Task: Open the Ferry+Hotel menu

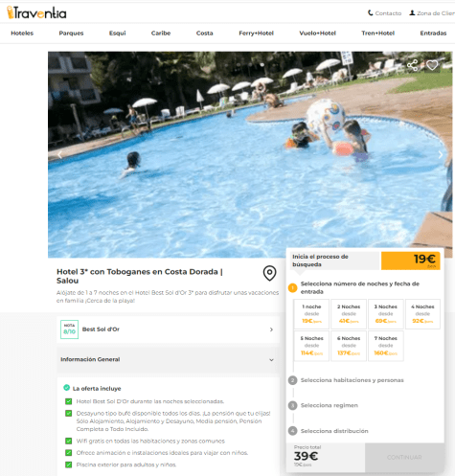Action: [256, 34]
